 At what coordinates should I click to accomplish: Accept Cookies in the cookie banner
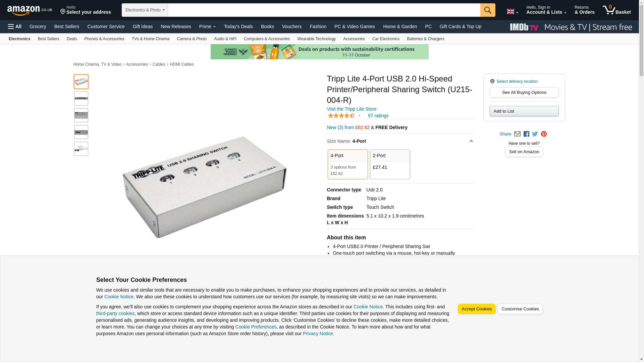click(x=476, y=309)
